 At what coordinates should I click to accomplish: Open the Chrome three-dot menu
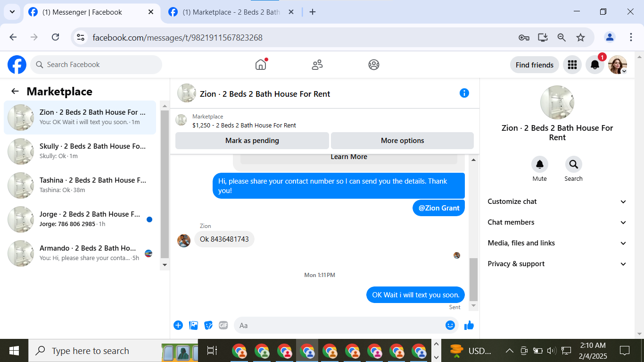631,37
